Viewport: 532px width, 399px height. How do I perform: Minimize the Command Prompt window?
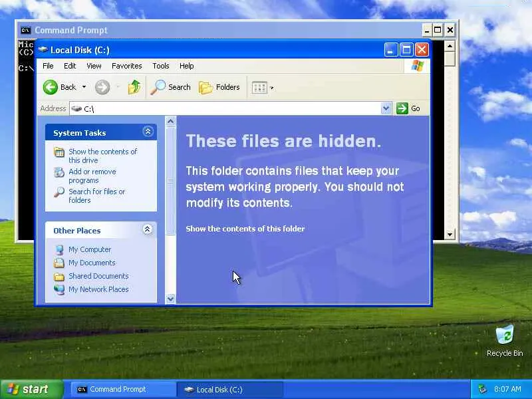coord(427,30)
